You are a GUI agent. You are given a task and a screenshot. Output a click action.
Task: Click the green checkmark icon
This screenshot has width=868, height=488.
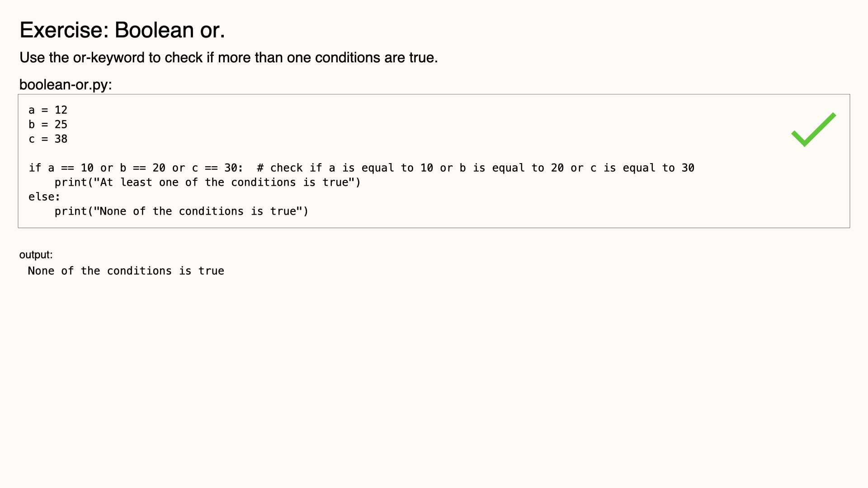point(814,130)
